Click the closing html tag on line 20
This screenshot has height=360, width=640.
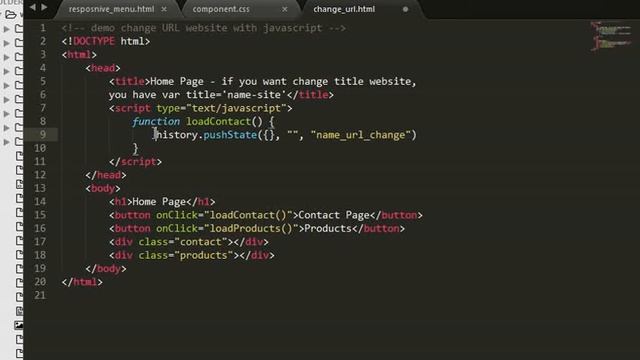click(x=82, y=282)
